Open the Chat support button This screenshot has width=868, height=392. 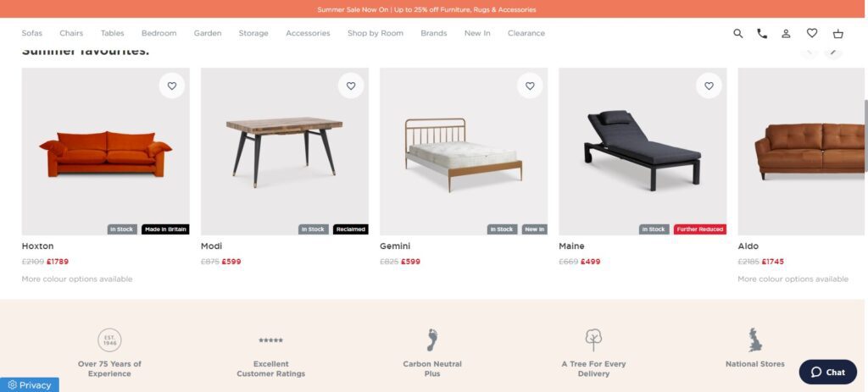click(x=827, y=372)
